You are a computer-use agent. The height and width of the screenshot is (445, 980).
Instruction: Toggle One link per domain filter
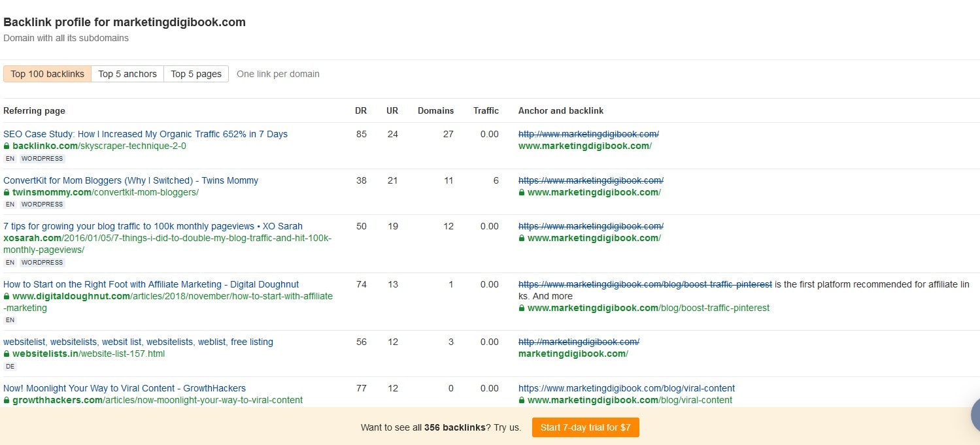pyautogui.click(x=278, y=74)
